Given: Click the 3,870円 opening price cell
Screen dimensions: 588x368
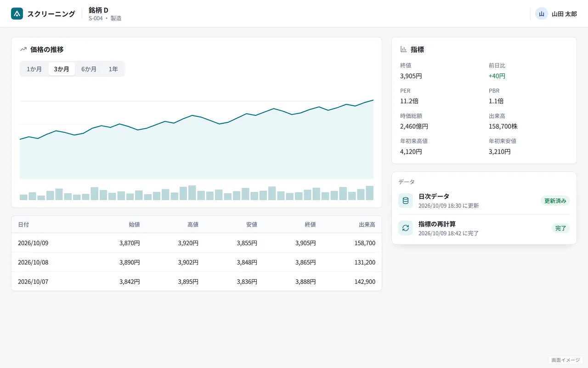Looking at the screenshot, I should 130,243.
